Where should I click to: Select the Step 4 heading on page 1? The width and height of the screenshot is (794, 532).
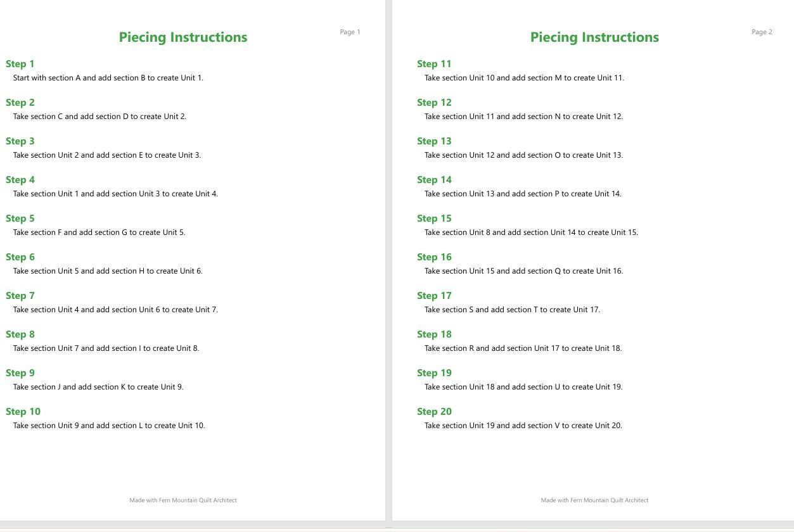pos(20,179)
